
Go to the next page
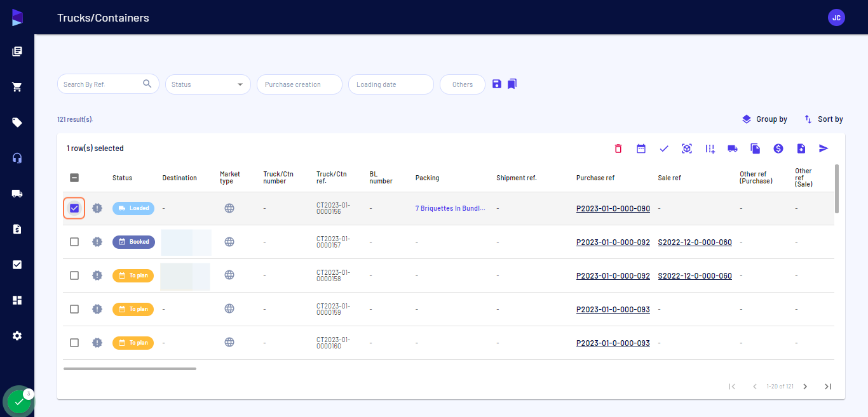tap(805, 387)
